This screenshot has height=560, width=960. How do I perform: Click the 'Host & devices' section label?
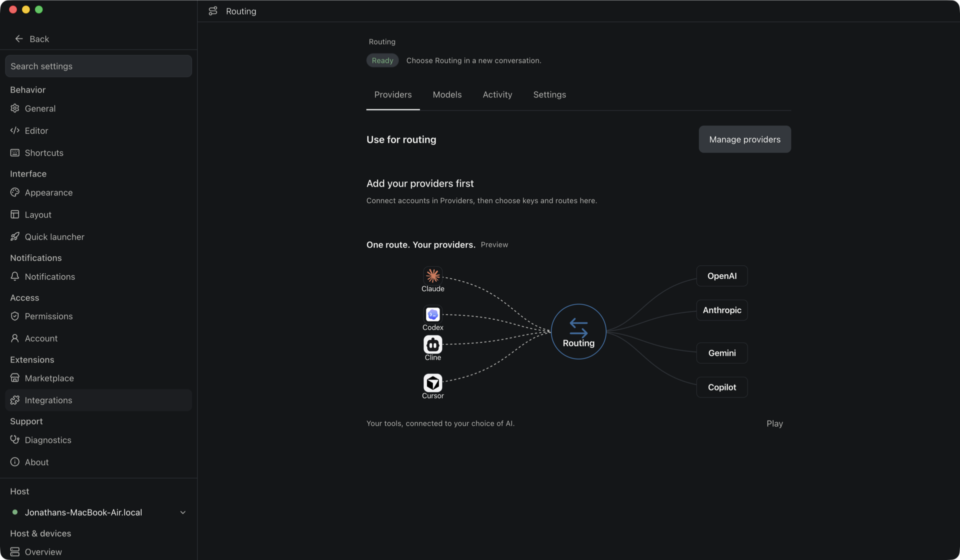click(40, 534)
